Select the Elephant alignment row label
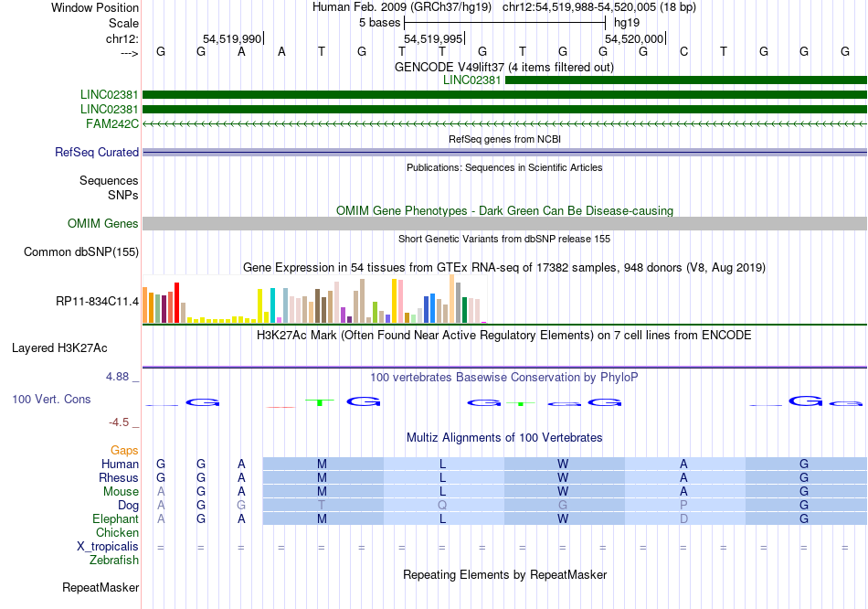The height and width of the screenshot is (609, 868). pyautogui.click(x=115, y=519)
